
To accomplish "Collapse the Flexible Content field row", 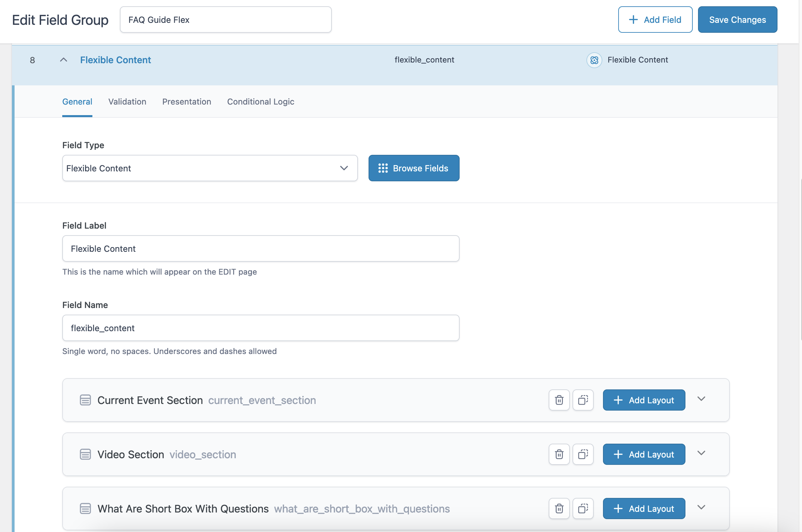I will (64, 60).
